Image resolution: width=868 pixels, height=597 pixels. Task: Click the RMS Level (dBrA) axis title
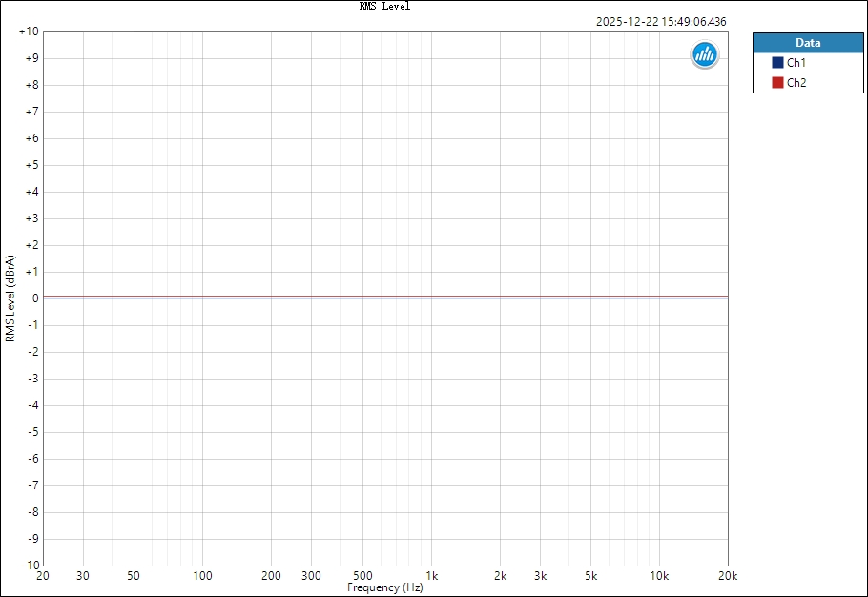tap(10, 298)
